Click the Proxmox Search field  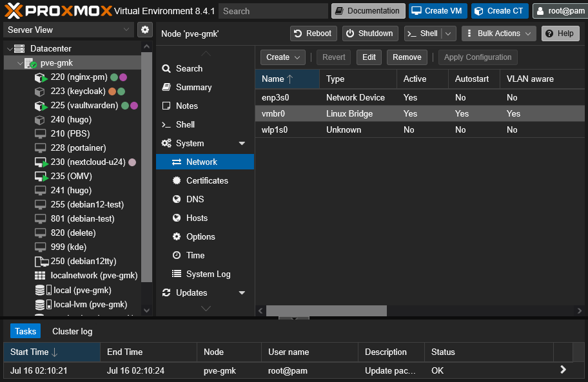click(x=273, y=11)
